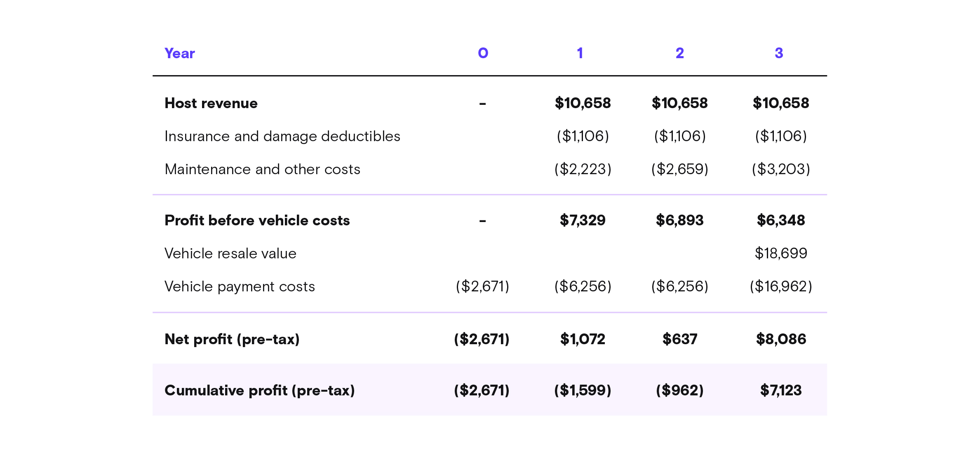
Task: Click the Maintenance and other costs label
Action: tap(263, 169)
